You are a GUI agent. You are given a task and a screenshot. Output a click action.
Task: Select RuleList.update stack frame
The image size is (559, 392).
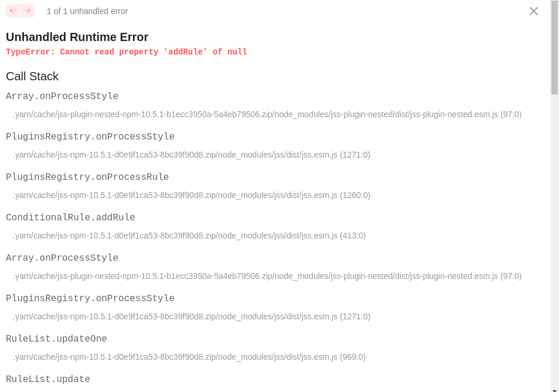[48, 379]
